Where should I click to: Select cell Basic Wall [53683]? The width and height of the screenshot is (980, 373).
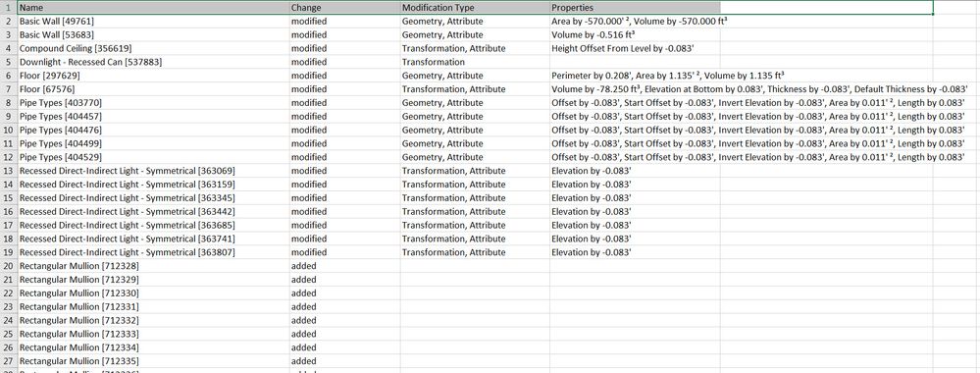click(x=153, y=35)
